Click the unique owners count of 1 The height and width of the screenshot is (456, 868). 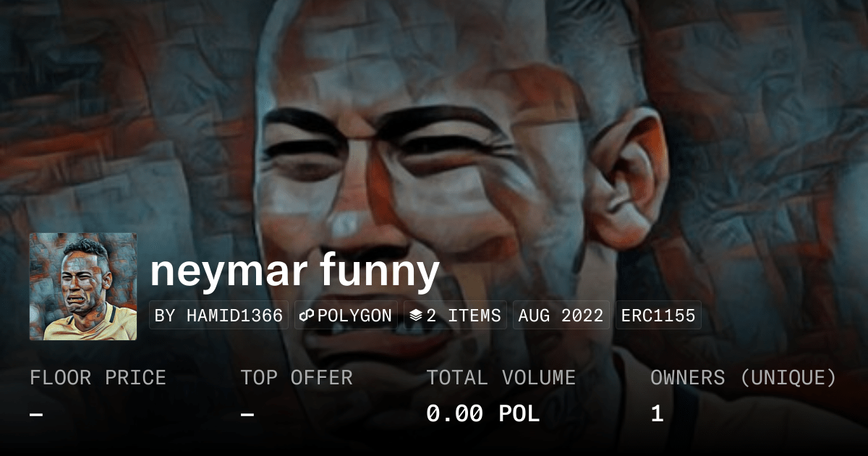point(657,414)
